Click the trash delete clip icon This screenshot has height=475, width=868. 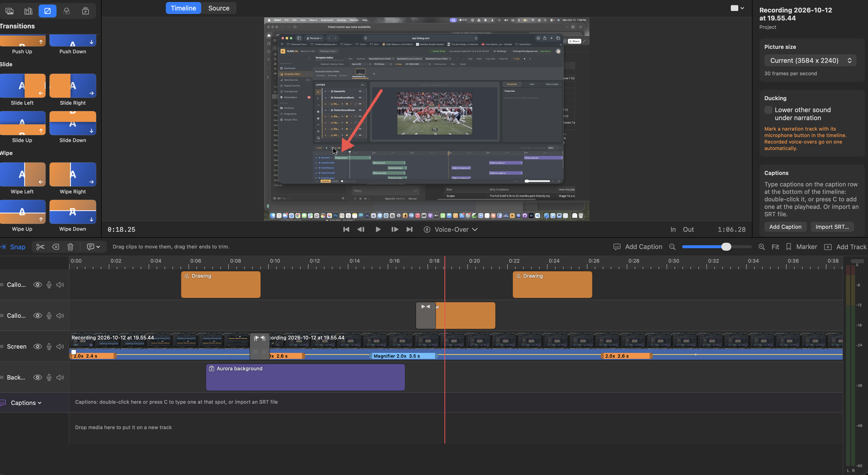[x=70, y=247]
